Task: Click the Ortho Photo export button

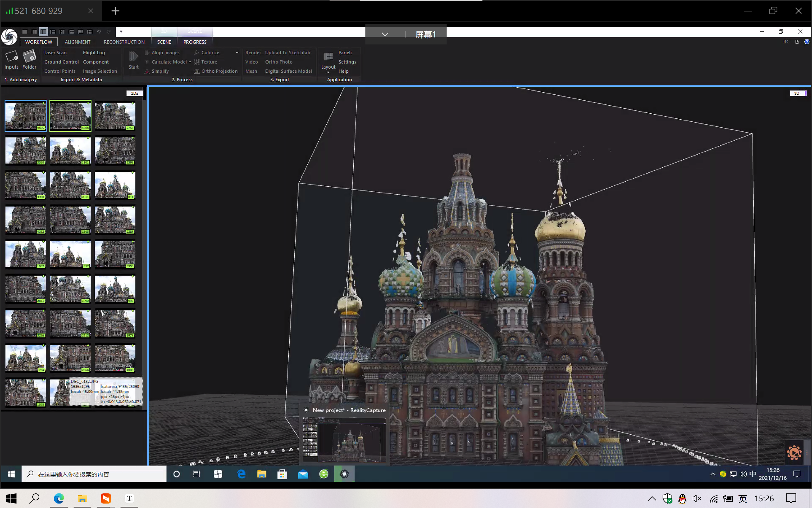Action: [279, 62]
